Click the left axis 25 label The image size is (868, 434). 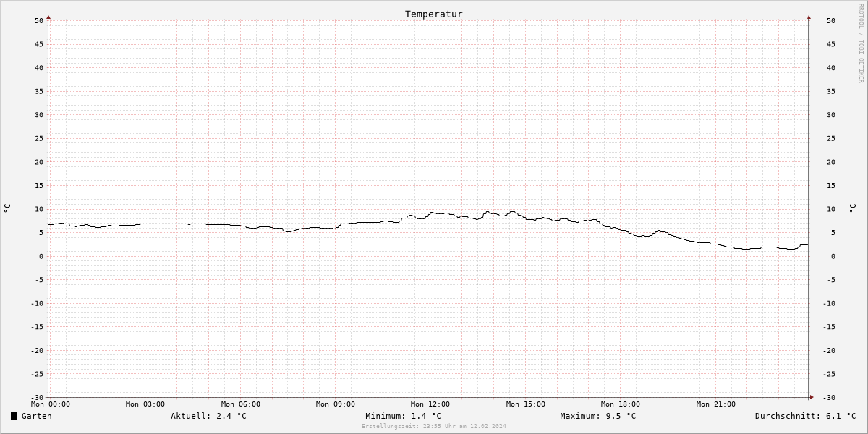(x=39, y=138)
